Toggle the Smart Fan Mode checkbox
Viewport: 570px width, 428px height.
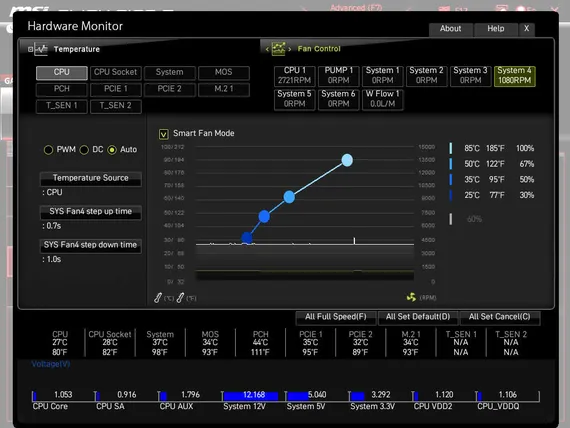(164, 134)
